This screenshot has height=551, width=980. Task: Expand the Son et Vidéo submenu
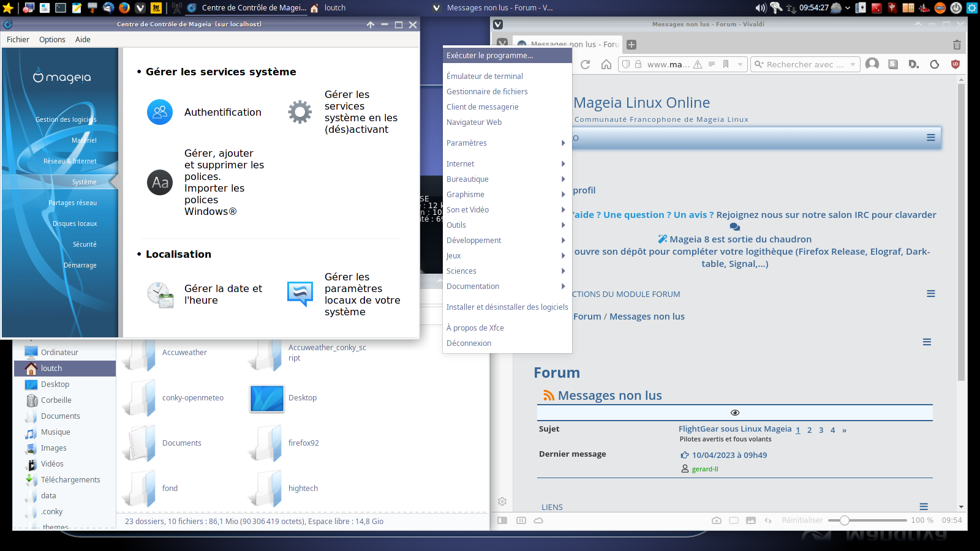[x=507, y=209]
